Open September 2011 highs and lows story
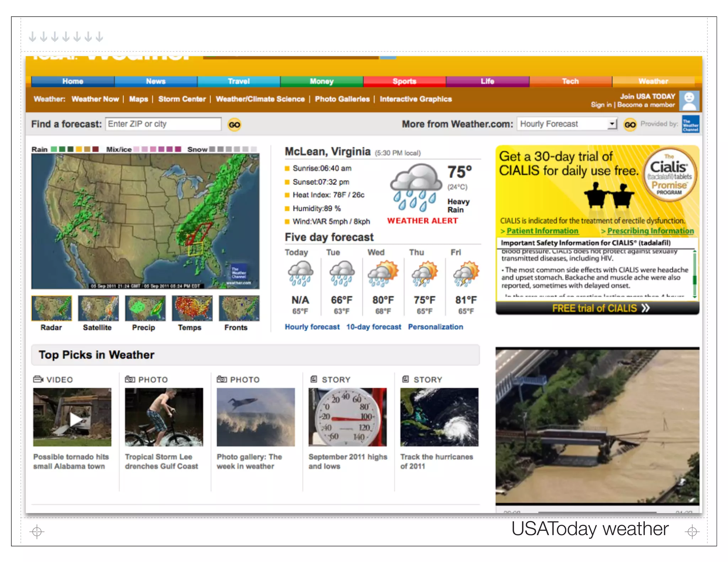This screenshot has width=728, height=562. tap(348, 461)
